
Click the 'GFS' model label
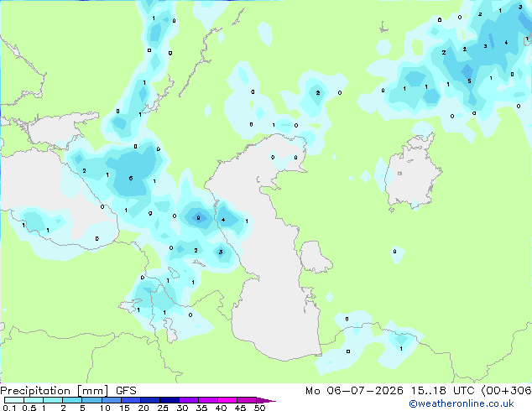coord(126,391)
